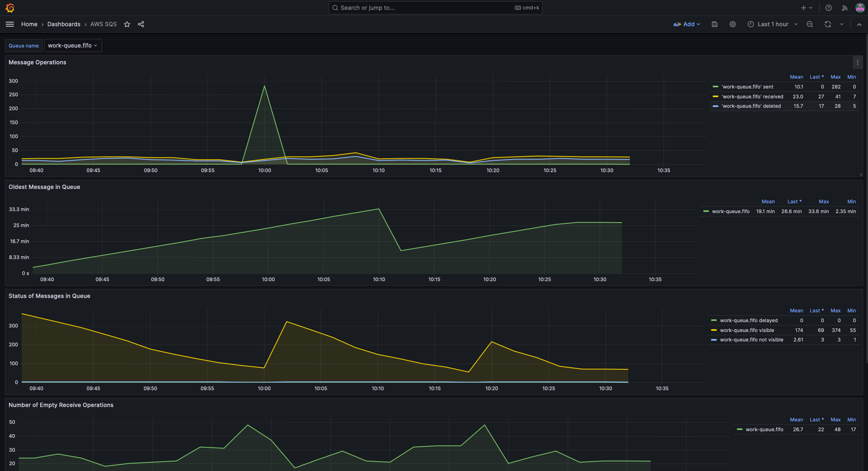Go to the Home breadcrumb
868x471 pixels.
pyautogui.click(x=29, y=24)
